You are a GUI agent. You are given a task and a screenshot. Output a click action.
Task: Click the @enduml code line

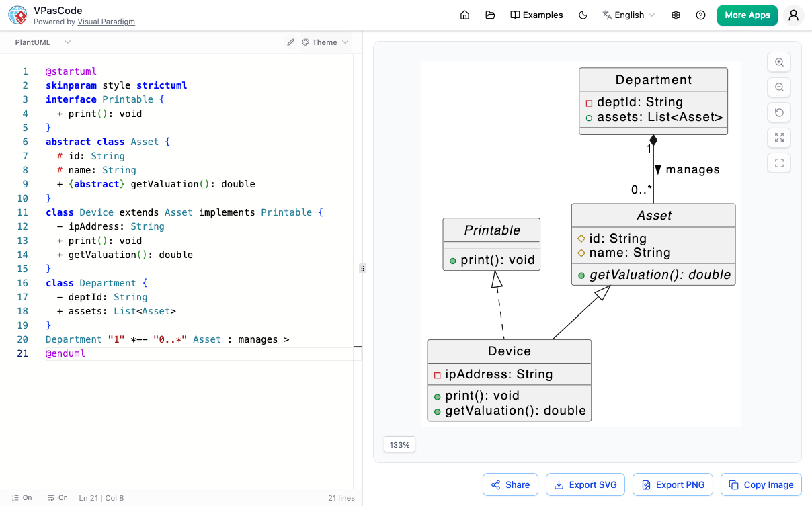(65, 353)
